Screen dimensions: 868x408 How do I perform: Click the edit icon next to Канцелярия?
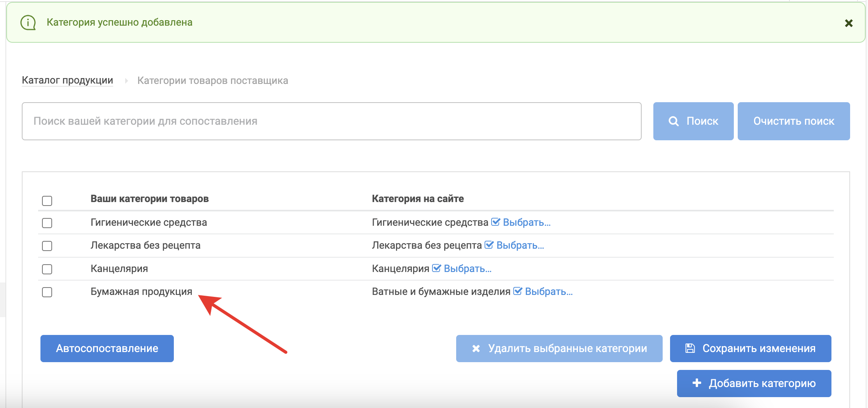[x=436, y=268]
